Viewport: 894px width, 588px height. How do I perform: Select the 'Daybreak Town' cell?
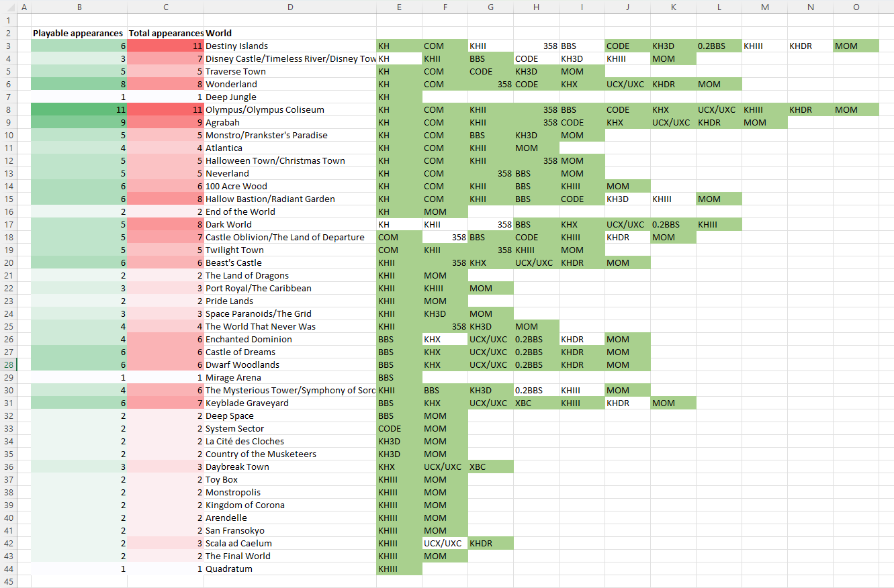click(x=290, y=467)
